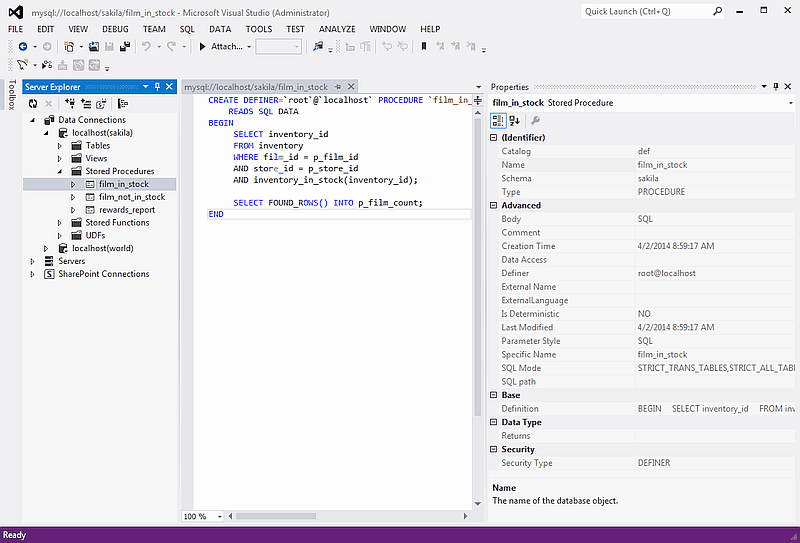Click the film_in_stock procedure icon in tree

click(x=90, y=184)
